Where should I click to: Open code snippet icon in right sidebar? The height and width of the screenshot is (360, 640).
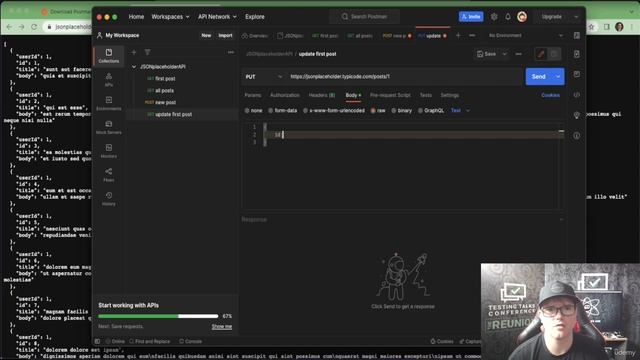[x=576, y=95]
